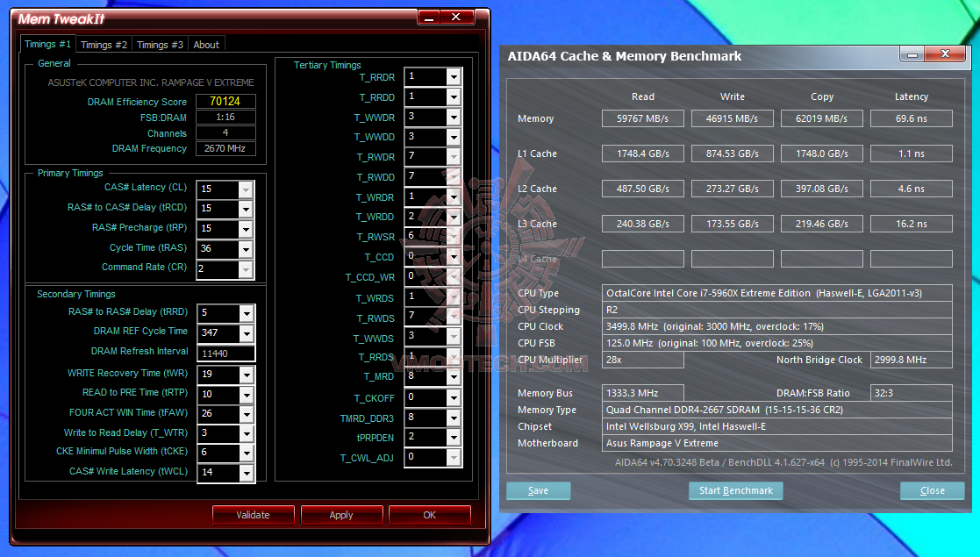Switch to the Timings #2 tab
Image resolution: width=980 pixels, height=557 pixels.
tap(104, 45)
